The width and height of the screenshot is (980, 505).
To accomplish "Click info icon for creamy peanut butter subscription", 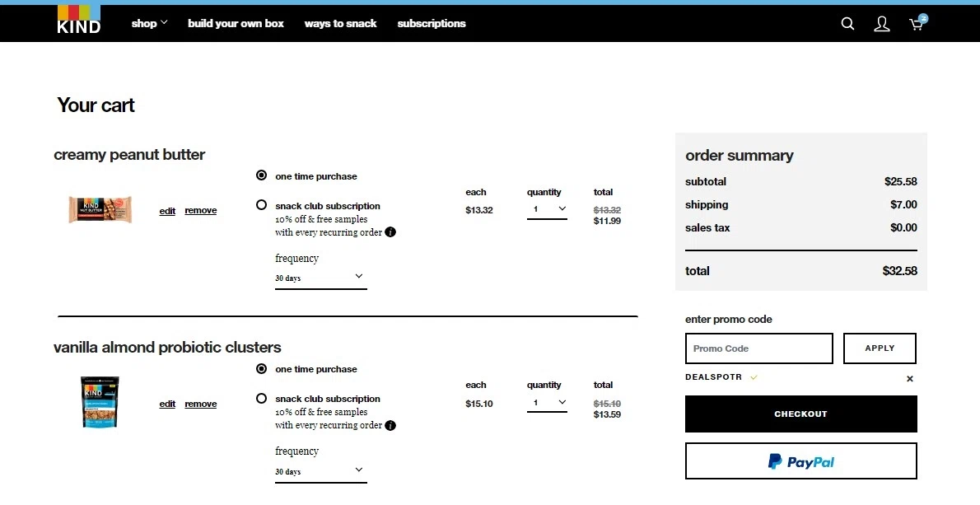I will coord(390,231).
